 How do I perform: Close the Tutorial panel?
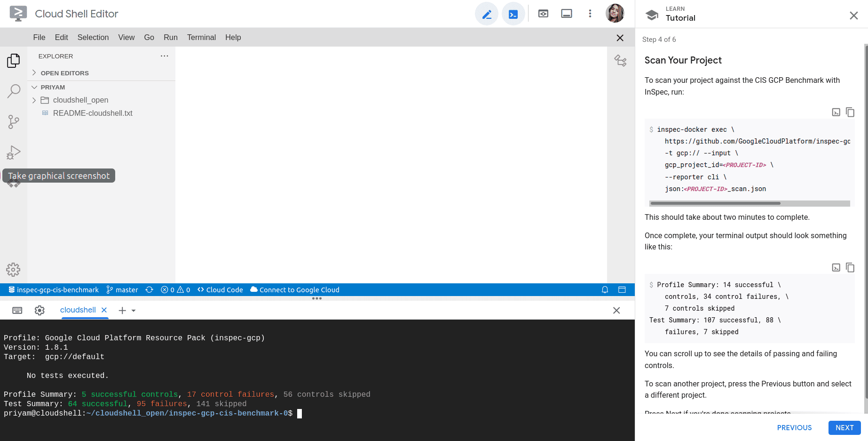pyautogui.click(x=854, y=16)
